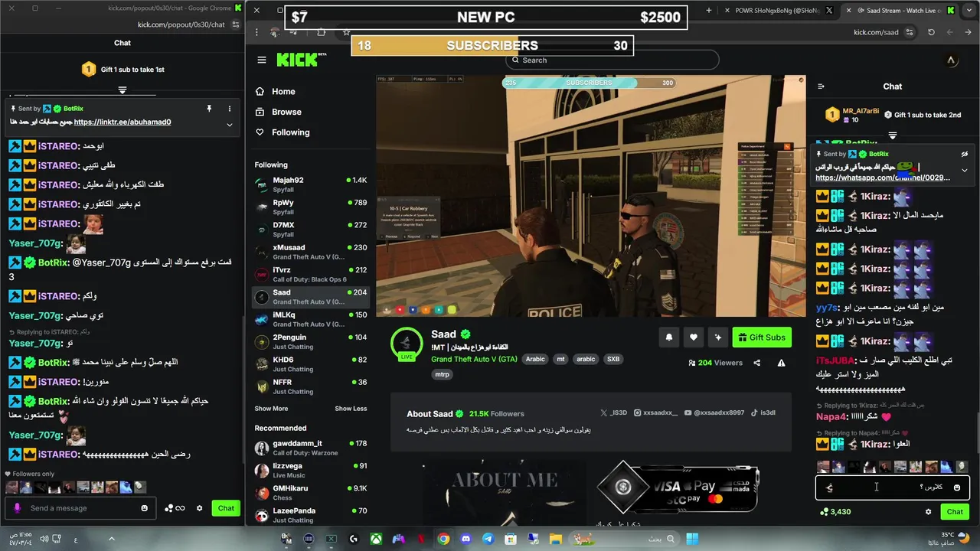
Task: Click the YouTube @xxsaadxx8997 link
Action: click(714, 413)
